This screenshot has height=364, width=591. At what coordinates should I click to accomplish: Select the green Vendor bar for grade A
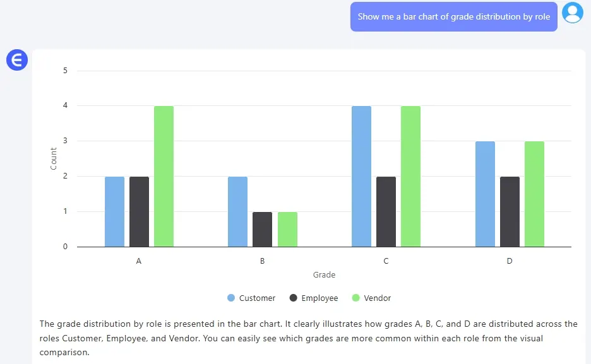click(x=164, y=177)
